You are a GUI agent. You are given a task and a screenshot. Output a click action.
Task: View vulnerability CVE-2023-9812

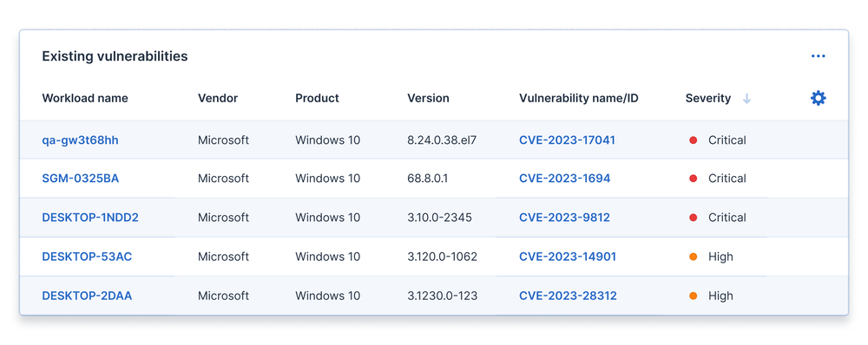pos(565,218)
